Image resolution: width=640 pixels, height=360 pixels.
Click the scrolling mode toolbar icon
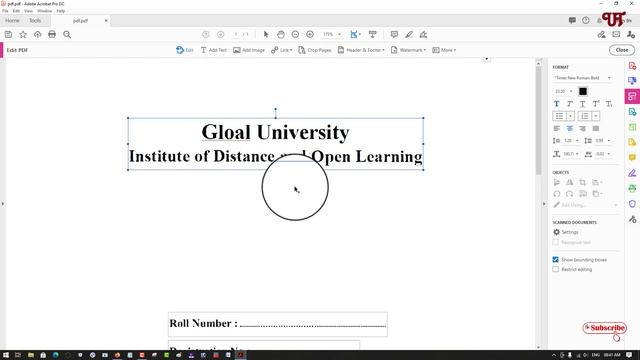373,34
